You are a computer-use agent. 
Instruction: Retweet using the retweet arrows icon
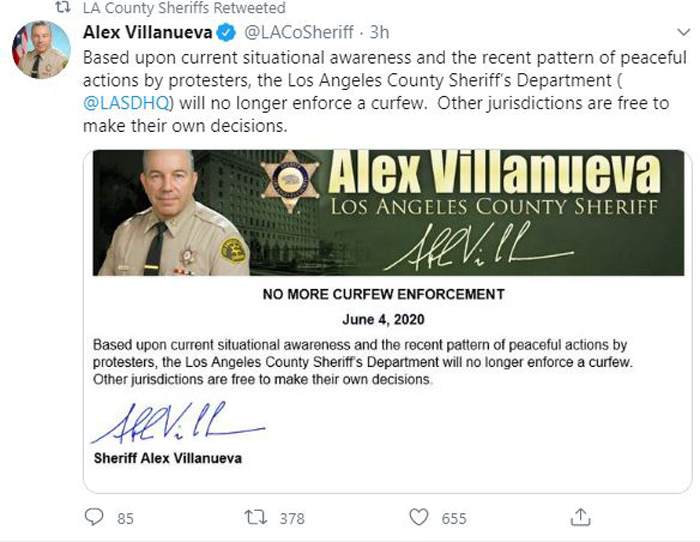click(256, 517)
